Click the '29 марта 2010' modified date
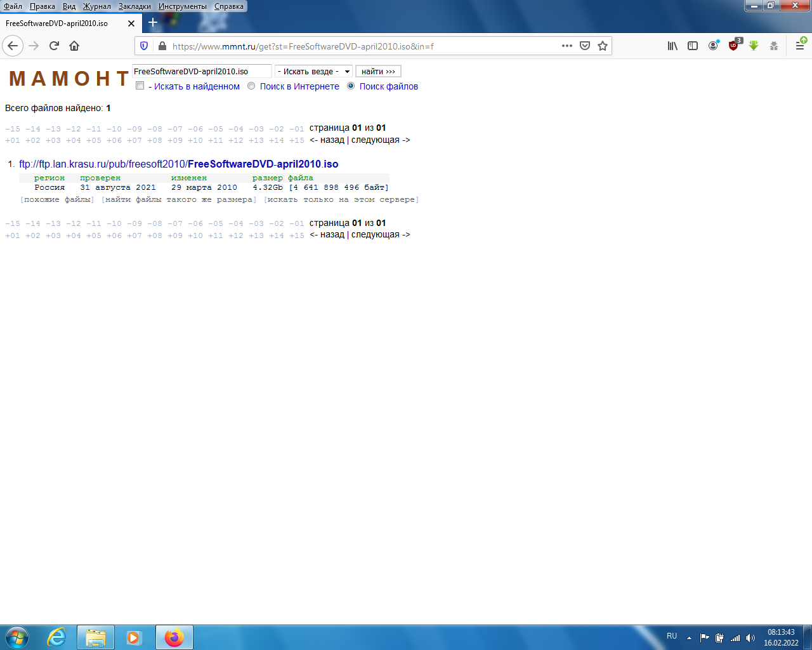Screen dimensions: 812x650 tap(204, 187)
